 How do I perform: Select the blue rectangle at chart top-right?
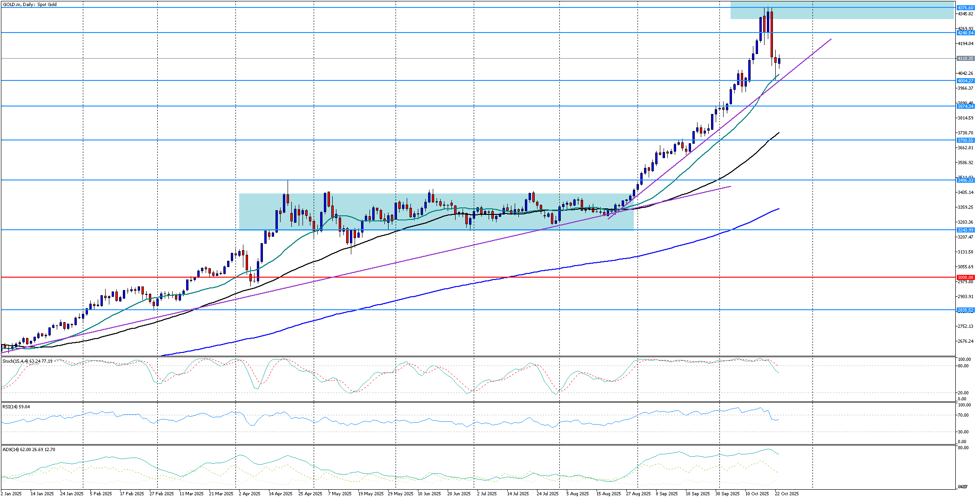coord(841,11)
